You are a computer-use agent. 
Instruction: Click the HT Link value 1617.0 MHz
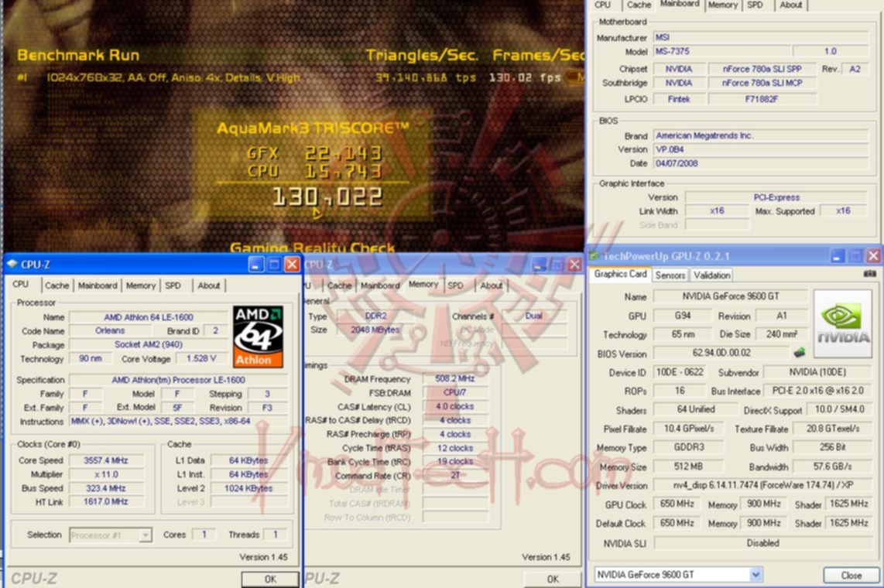105,502
